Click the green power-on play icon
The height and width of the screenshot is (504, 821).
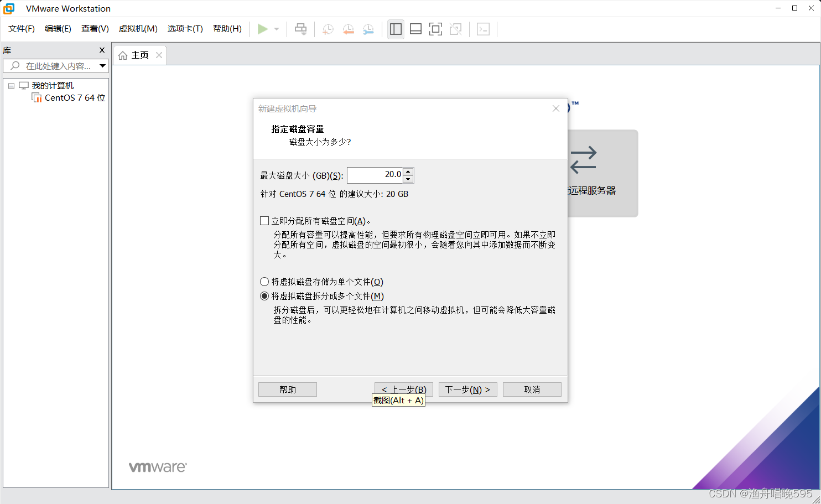(x=263, y=29)
